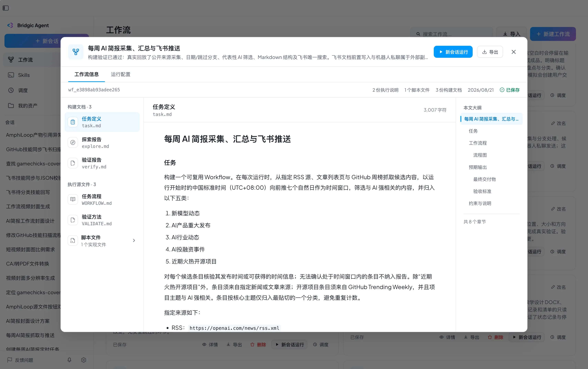The width and height of the screenshot is (588, 369).
Task: Open the 验证报告 verify.md document
Action: [102, 163]
